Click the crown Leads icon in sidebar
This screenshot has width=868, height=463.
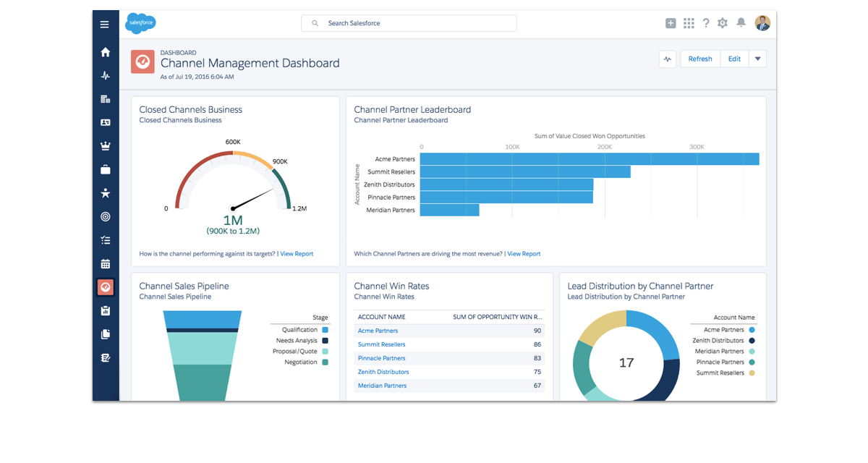coord(106,146)
